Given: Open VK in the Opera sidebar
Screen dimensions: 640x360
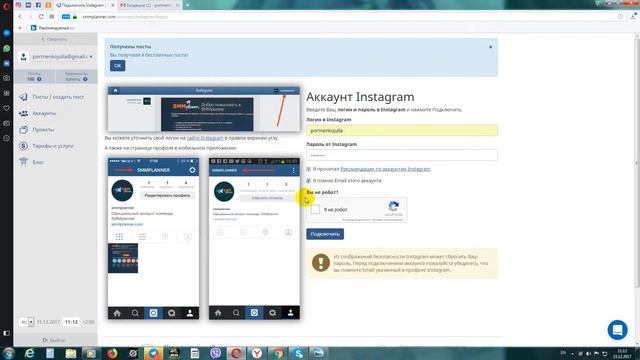Looking at the screenshot, I should coord(7,63).
